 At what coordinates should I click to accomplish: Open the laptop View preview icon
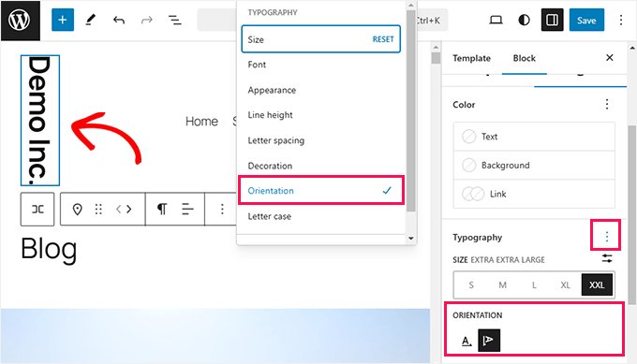tap(496, 20)
